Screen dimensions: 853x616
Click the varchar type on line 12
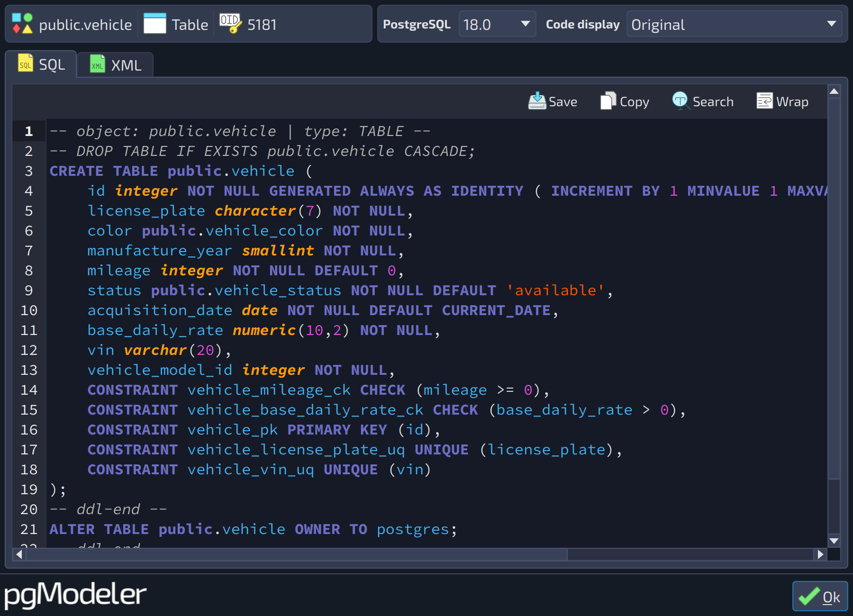155,350
